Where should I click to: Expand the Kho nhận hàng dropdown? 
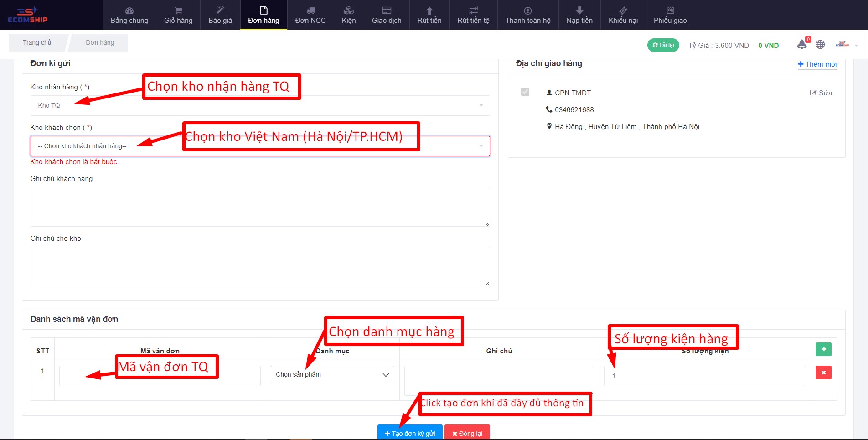(260, 105)
